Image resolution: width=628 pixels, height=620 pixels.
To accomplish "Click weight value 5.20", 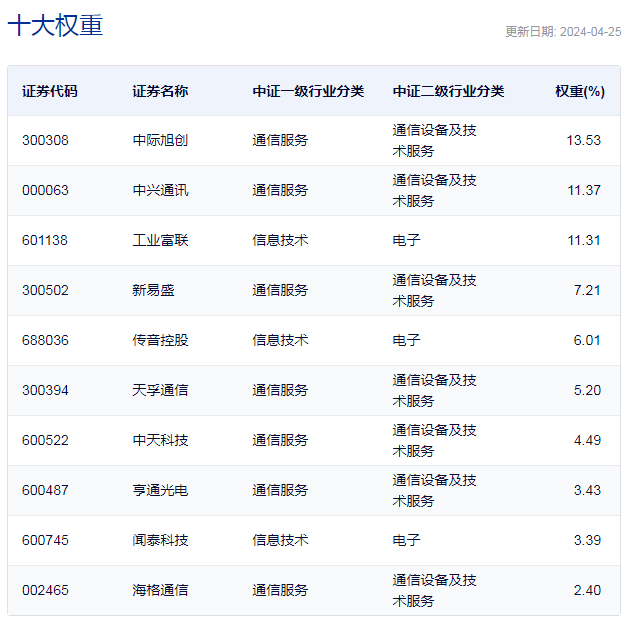I will [x=587, y=391].
